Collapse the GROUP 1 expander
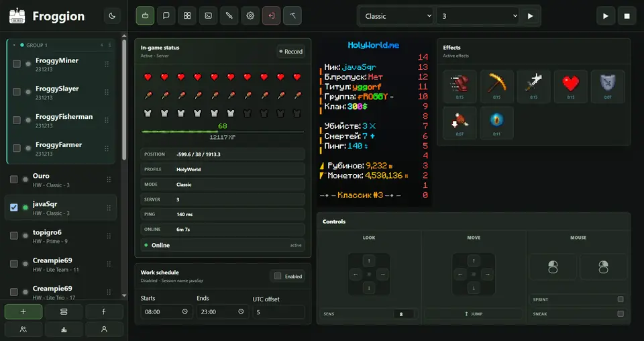 point(14,45)
